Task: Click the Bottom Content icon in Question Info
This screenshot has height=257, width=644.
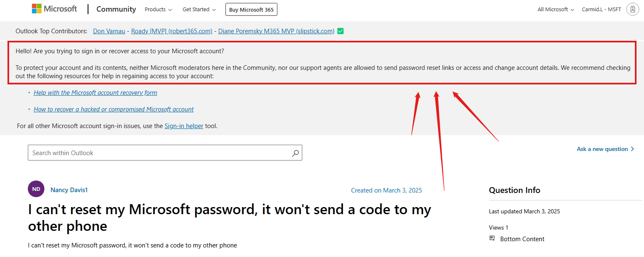Action: pyautogui.click(x=492, y=238)
